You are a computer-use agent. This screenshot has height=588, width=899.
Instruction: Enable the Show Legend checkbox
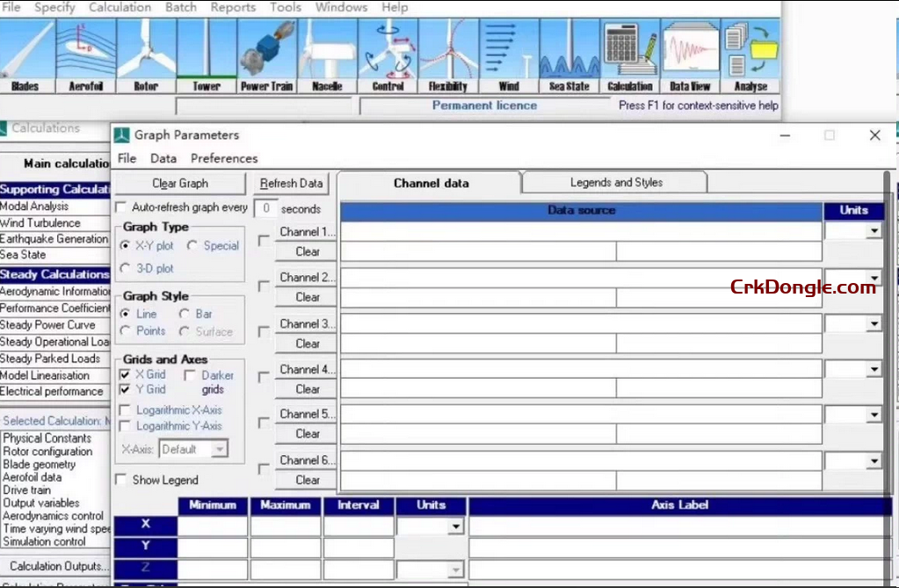pos(121,481)
